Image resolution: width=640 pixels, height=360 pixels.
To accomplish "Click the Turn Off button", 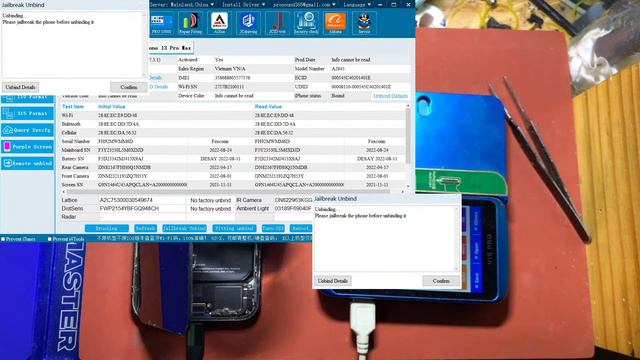I will pos(273,228).
